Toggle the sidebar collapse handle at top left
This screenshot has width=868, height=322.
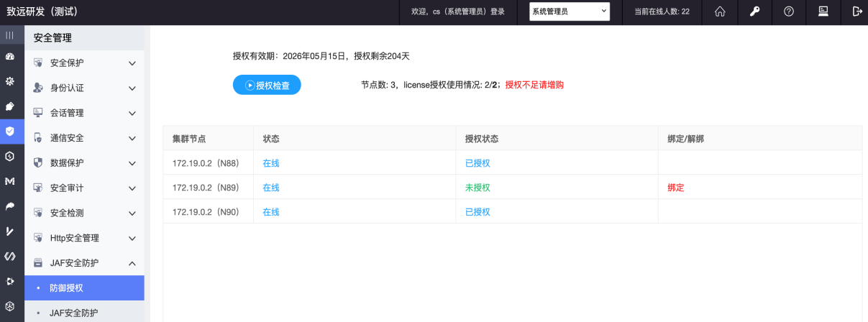click(9, 34)
